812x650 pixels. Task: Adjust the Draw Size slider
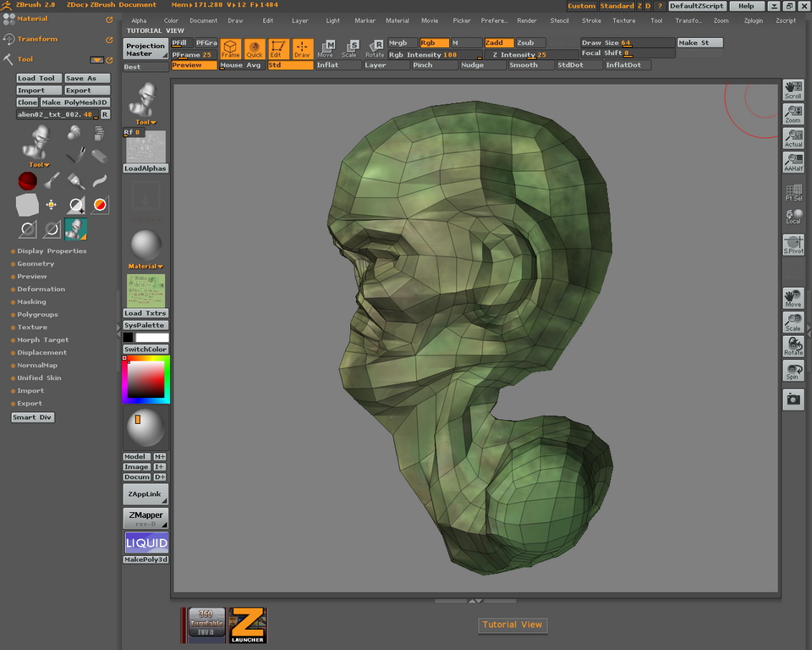627,43
